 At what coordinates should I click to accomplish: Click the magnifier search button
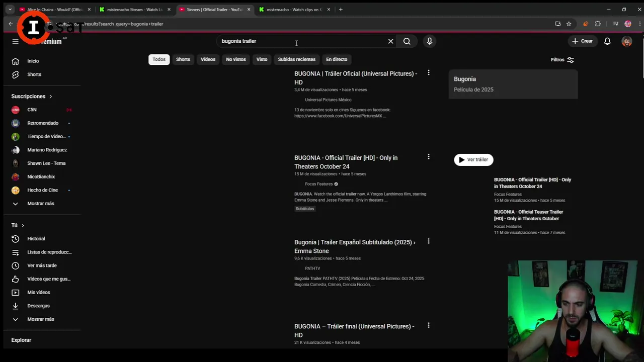tap(407, 41)
